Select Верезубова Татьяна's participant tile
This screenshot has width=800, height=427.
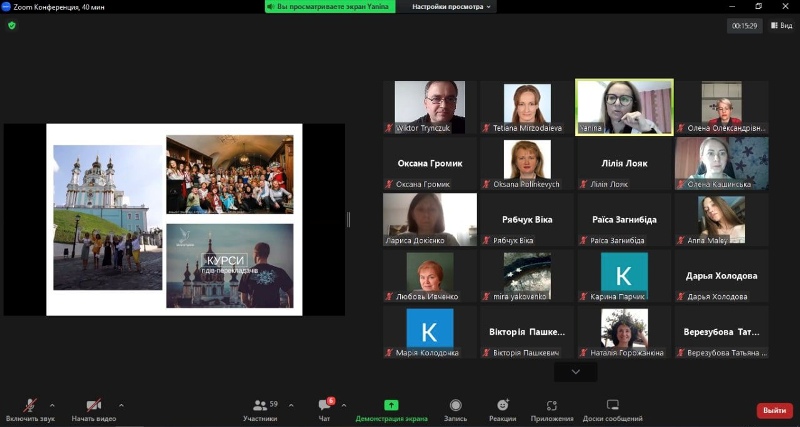(721, 332)
